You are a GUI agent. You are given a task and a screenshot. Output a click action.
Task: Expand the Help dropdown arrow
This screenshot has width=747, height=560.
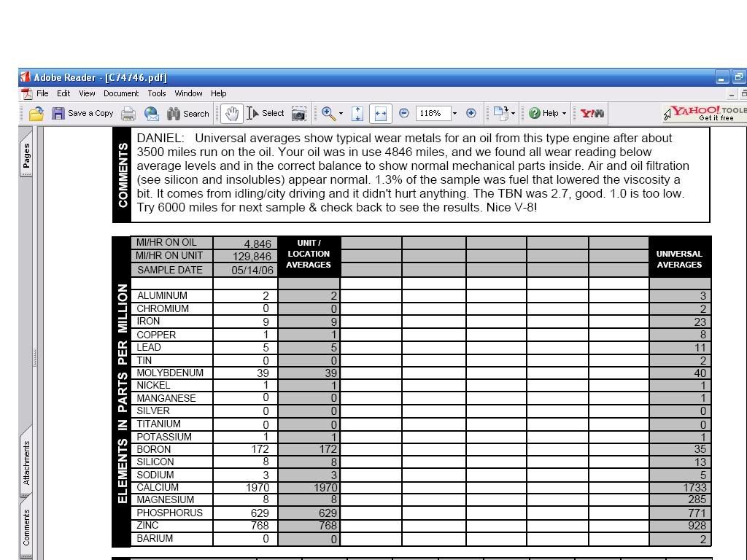coord(564,113)
